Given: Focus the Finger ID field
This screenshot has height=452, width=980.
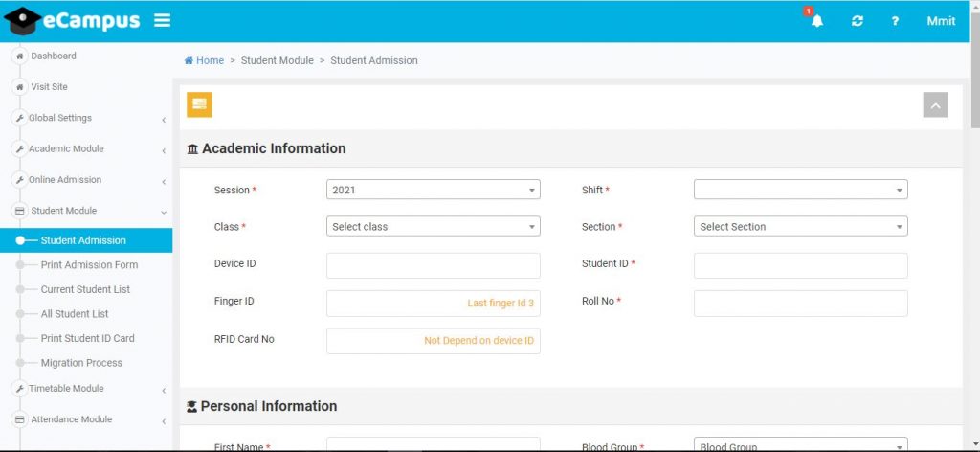Looking at the screenshot, I should pos(434,304).
